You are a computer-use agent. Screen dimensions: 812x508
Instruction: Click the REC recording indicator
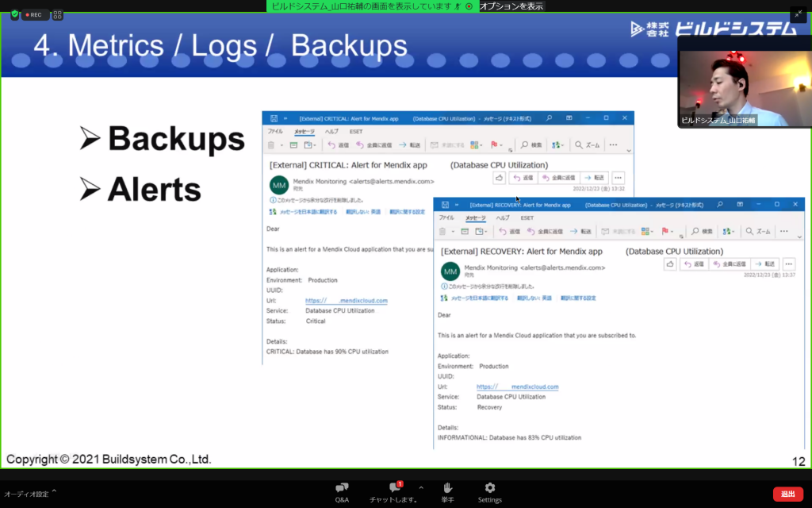click(x=36, y=14)
